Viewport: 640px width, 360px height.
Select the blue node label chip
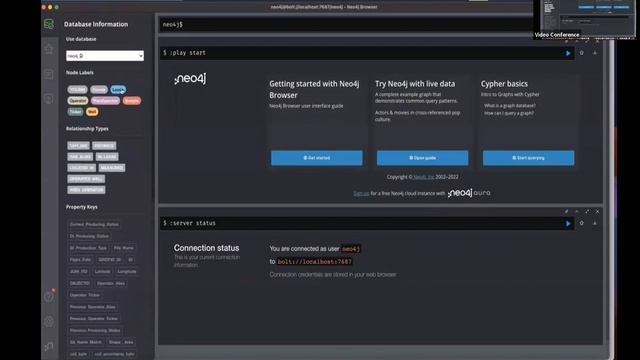[118, 90]
